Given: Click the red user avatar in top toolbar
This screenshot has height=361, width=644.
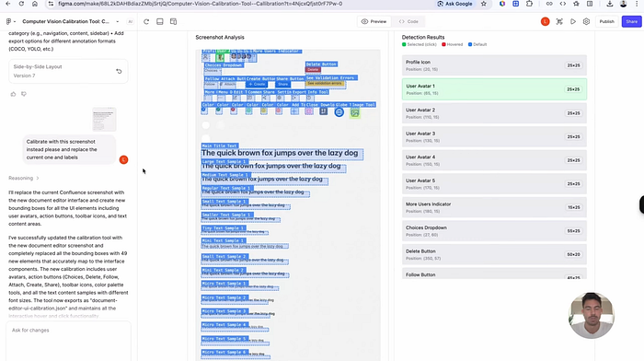Looking at the screenshot, I should pyautogui.click(x=545, y=21).
